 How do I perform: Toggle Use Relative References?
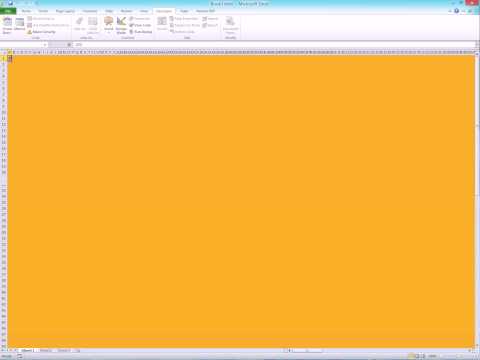tap(48, 25)
